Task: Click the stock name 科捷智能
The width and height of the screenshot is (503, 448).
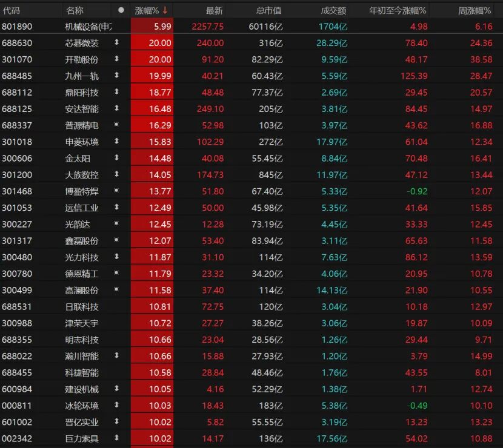Action: pyautogui.click(x=82, y=373)
